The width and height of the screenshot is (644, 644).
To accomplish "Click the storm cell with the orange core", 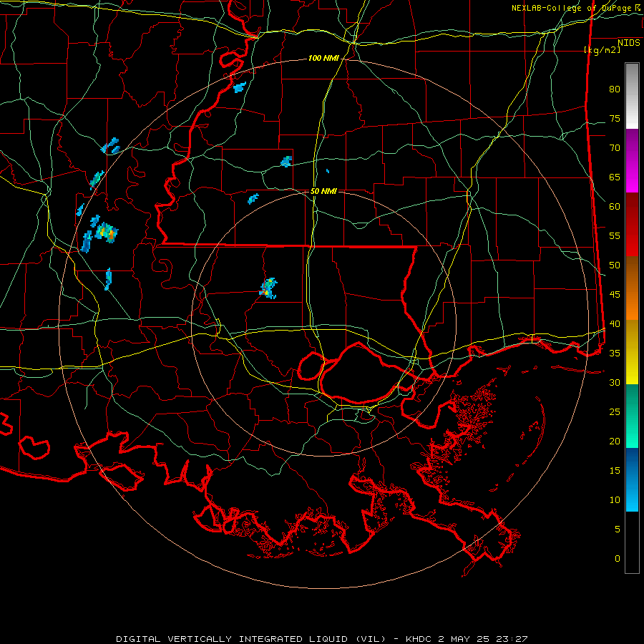I will tap(107, 232).
